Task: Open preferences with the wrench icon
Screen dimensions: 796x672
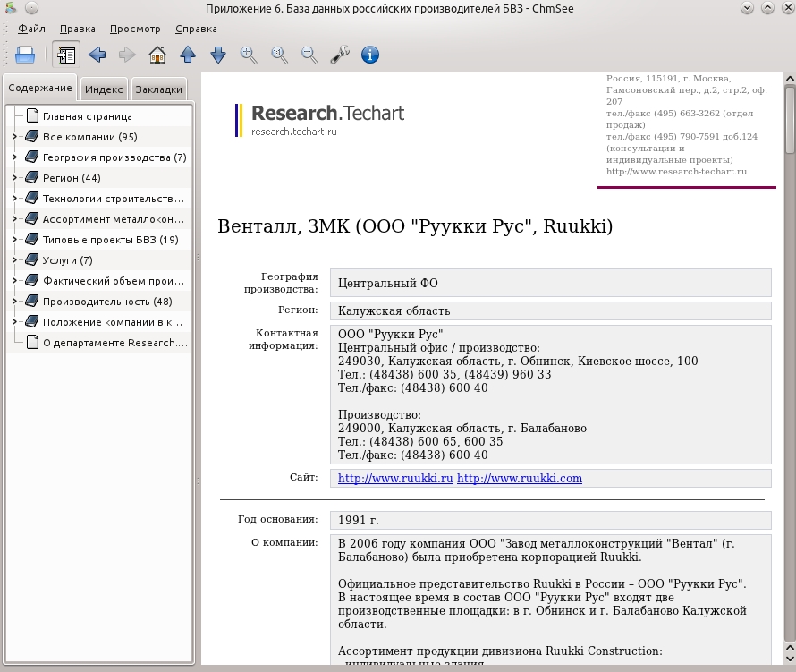Action: 340,55
